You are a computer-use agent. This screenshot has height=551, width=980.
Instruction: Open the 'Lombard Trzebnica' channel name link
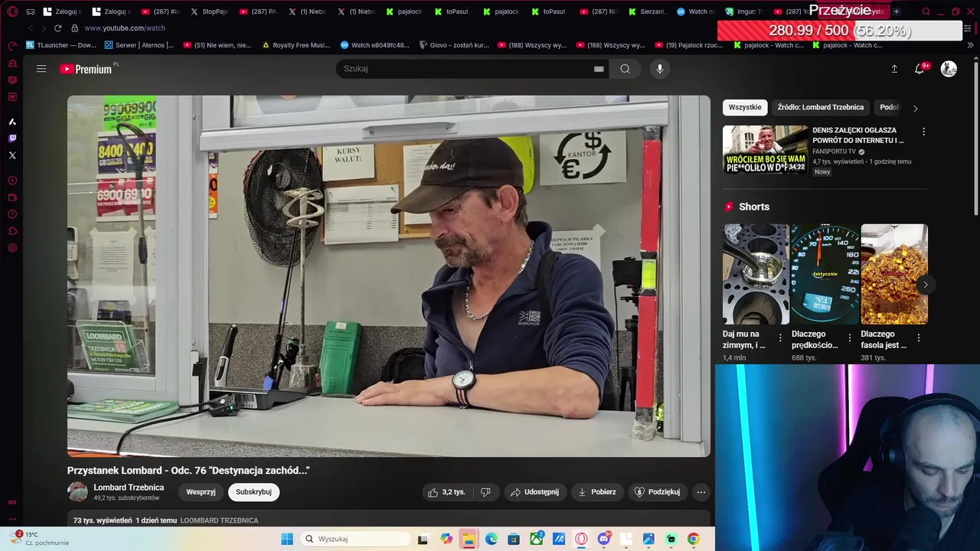pyautogui.click(x=129, y=487)
